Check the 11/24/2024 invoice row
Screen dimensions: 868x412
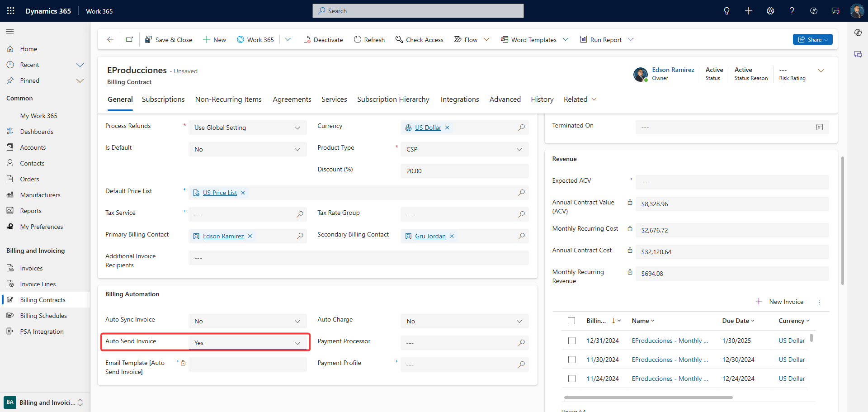572,379
